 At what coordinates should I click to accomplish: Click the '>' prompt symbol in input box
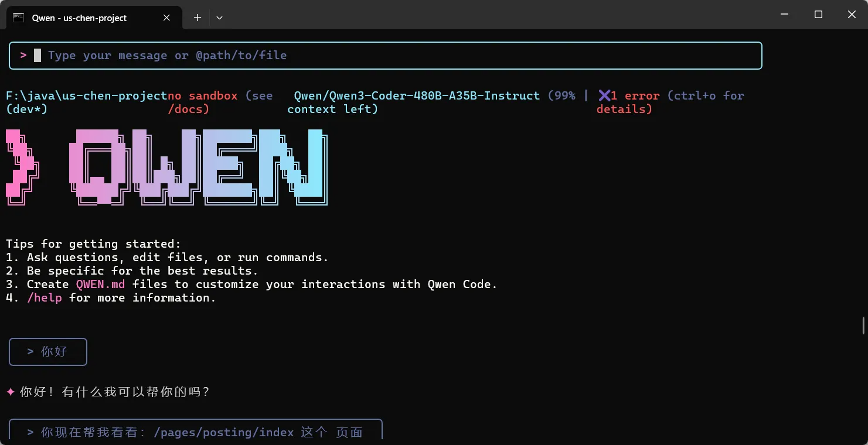point(23,55)
